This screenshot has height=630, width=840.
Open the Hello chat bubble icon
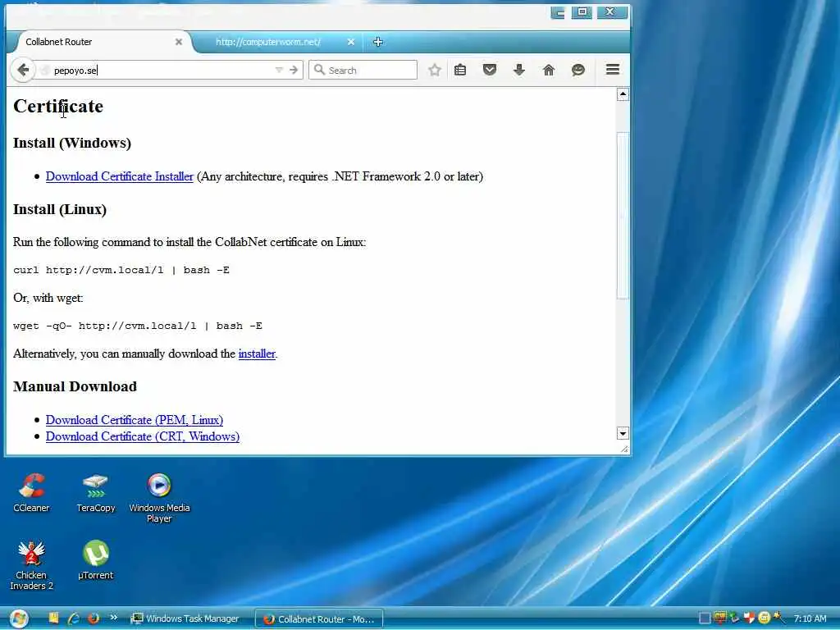578,71
